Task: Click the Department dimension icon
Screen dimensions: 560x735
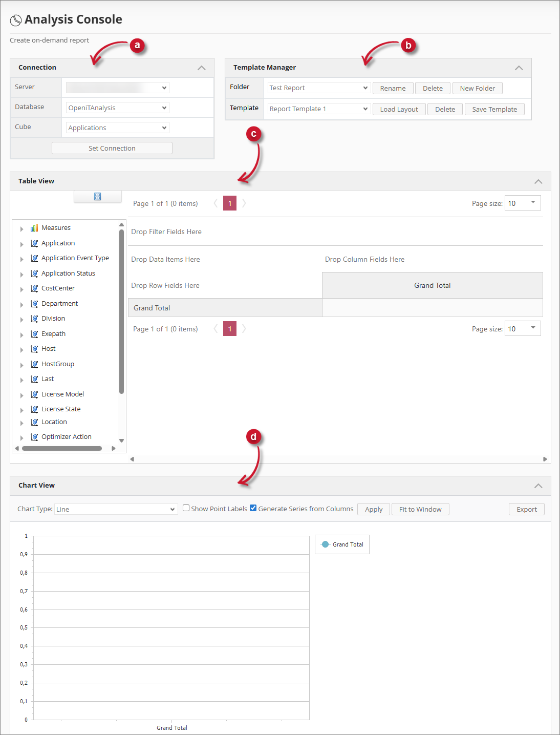Action: [34, 303]
